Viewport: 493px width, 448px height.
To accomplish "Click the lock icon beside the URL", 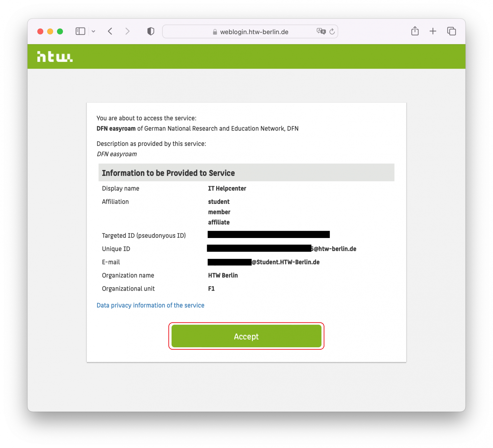I will click(215, 32).
